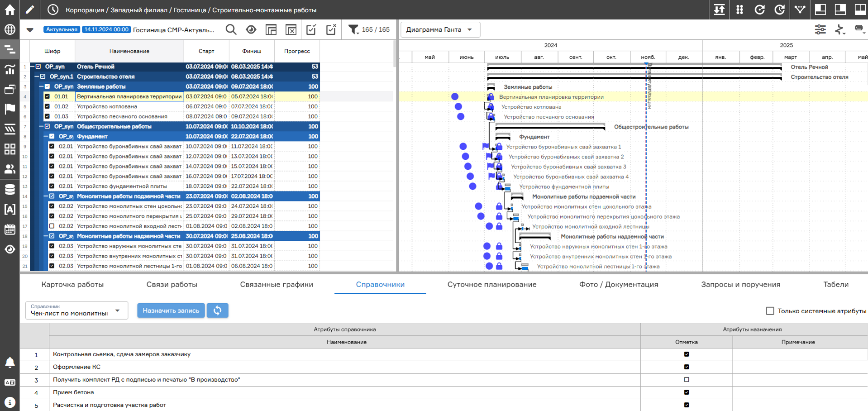868x411 pixels.
Task: Expand the schedule version dropdown arrow
Action: [x=30, y=30]
